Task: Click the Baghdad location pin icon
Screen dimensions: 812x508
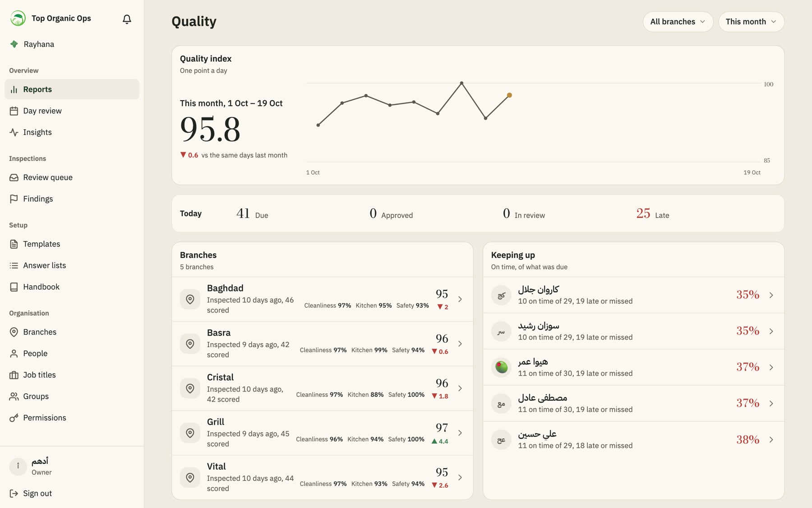Action: 190,299
